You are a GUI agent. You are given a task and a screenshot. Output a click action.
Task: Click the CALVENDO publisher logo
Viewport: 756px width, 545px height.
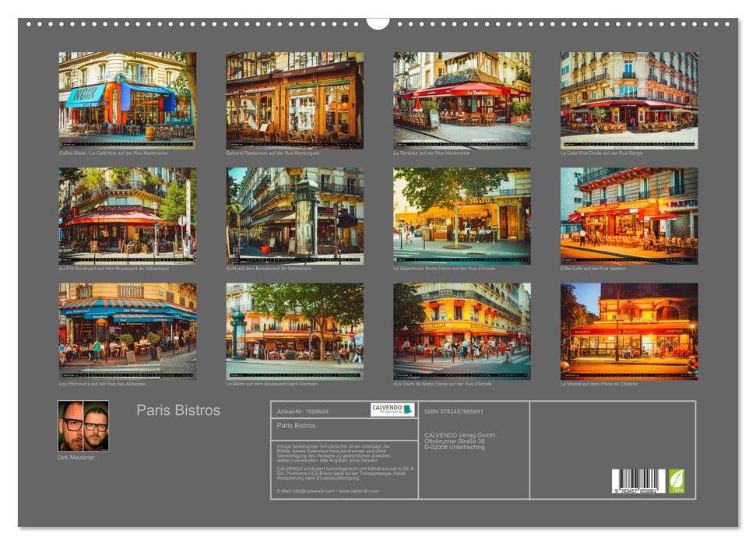(389, 410)
